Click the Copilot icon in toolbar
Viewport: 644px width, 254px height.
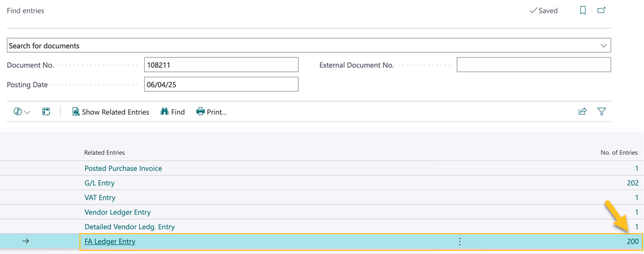(x=17, y=112)
